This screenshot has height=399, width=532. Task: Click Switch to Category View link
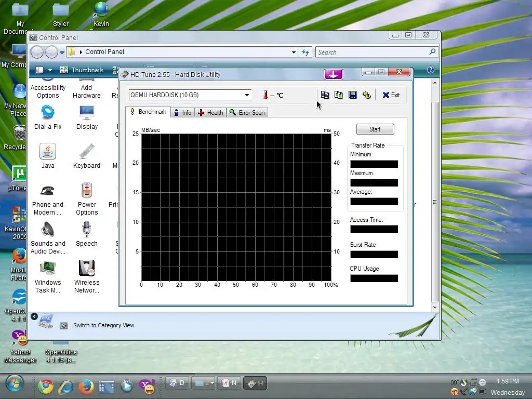click(x=103, y=325)
